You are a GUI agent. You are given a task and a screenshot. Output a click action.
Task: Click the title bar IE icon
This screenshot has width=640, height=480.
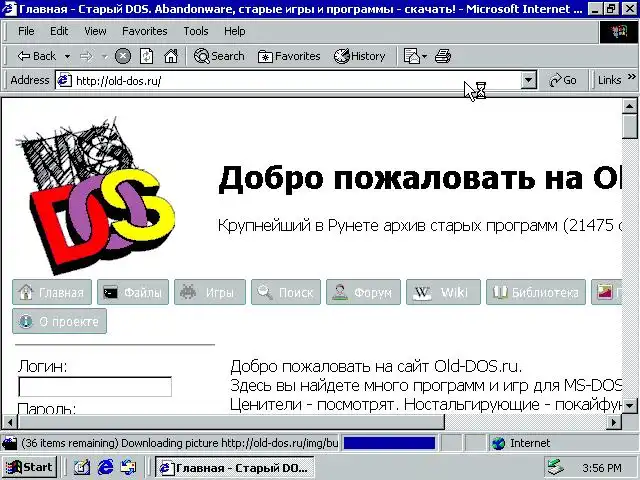pyautogui.click(x=10, y=9)
